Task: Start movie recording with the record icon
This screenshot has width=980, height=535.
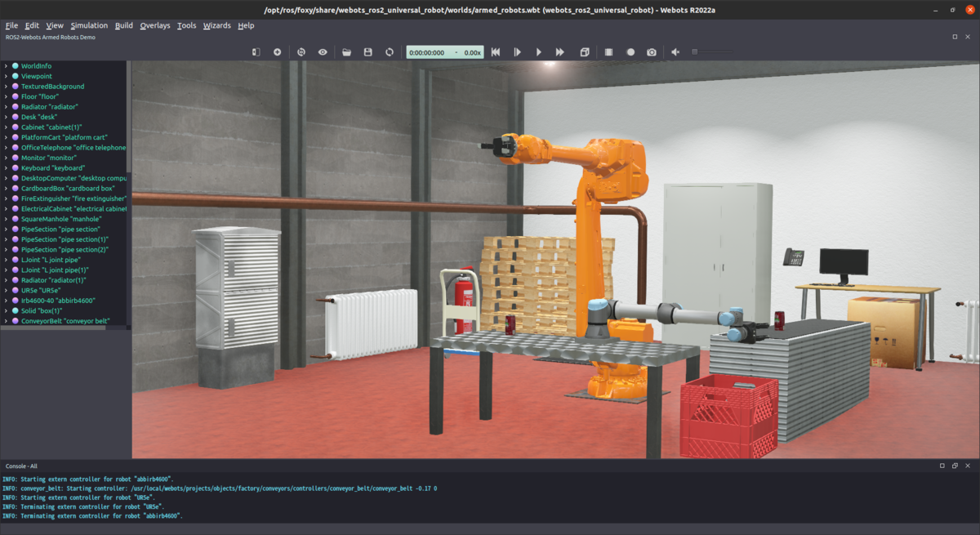Action: point(629,51)
